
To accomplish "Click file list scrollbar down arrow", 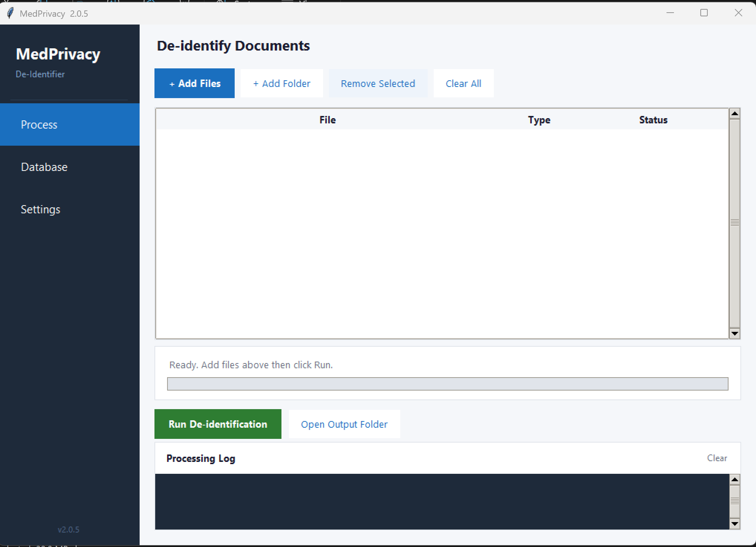I will 734,333.
